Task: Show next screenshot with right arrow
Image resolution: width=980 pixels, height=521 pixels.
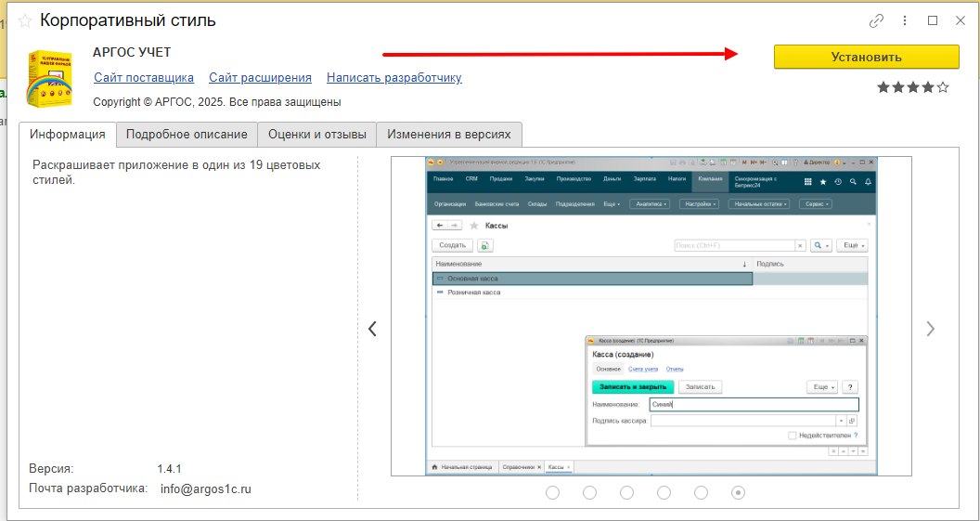Action: click(x=931, y=329)
